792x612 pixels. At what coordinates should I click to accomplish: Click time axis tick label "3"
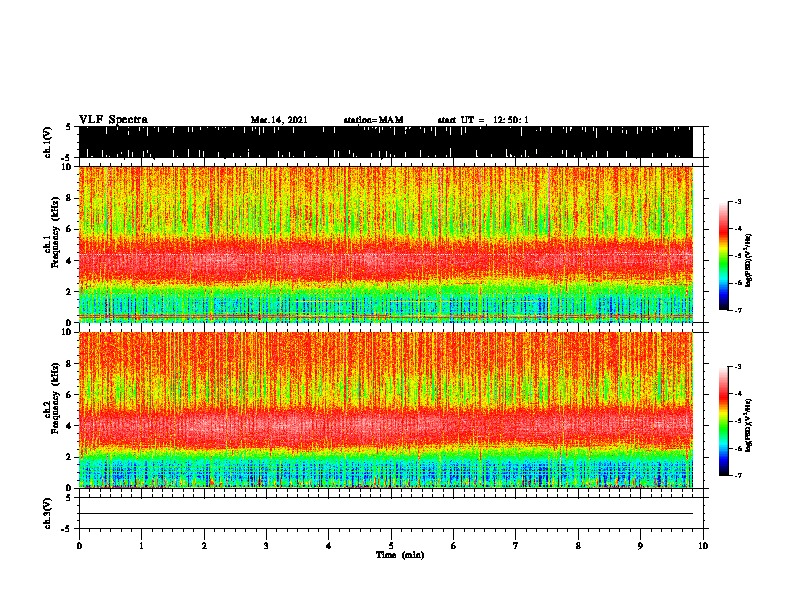click(266, 546)
